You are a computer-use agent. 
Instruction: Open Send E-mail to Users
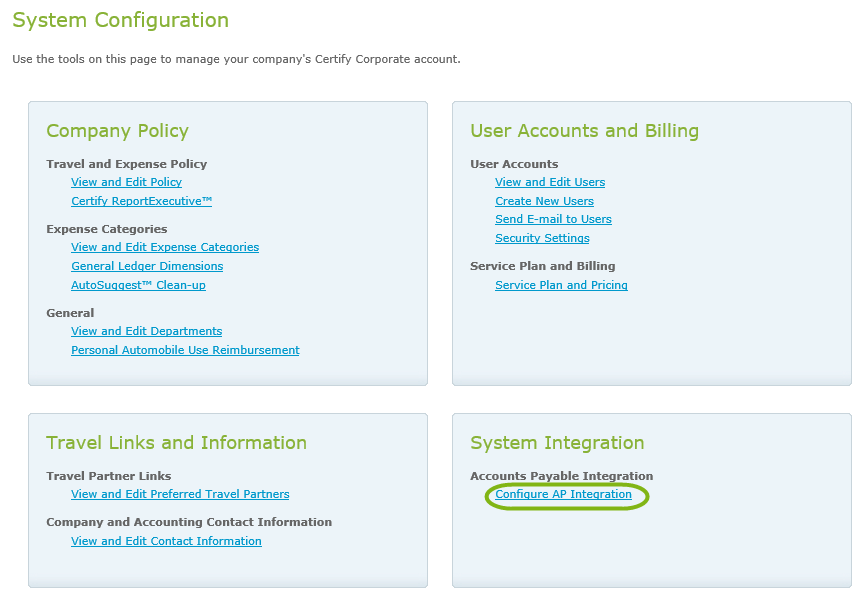pyautogui.click(x=553, y=219)
